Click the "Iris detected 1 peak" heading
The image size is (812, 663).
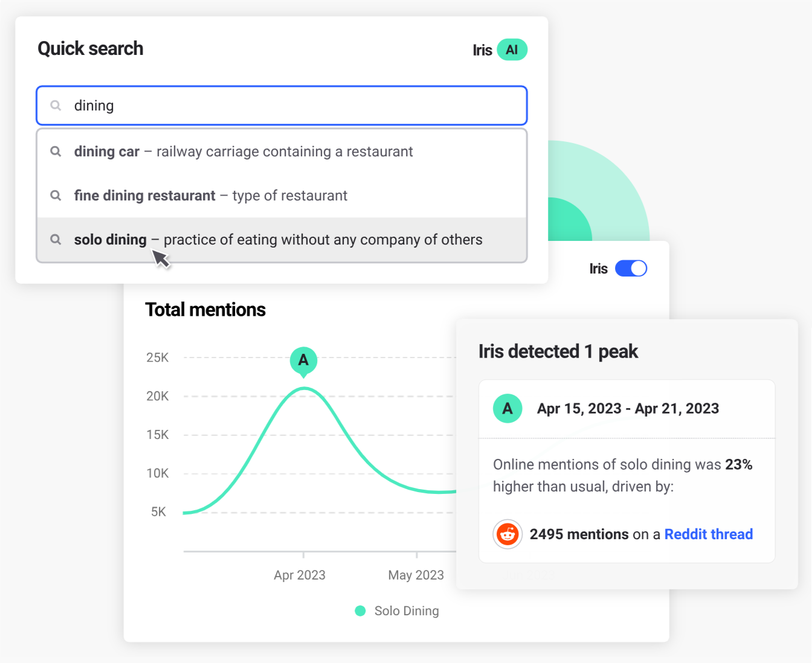click(x=558, y=351)
